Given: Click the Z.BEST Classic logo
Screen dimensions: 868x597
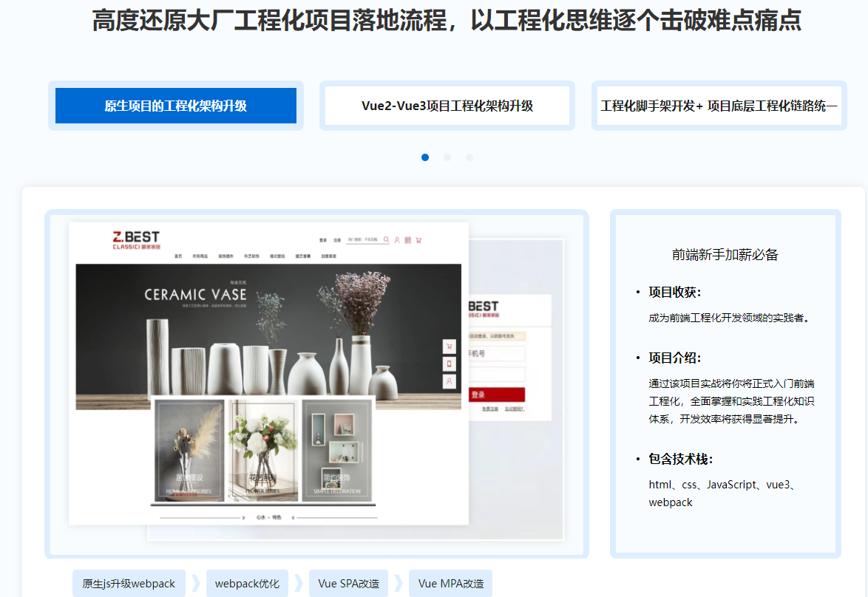Looking at the screenshot, I should [x=135, y=239].
